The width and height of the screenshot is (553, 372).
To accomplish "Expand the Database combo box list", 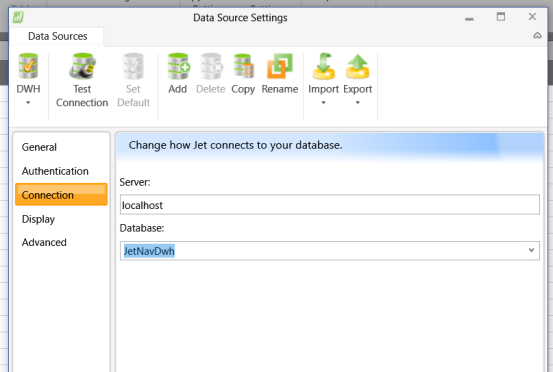I will tap(531, 250).
